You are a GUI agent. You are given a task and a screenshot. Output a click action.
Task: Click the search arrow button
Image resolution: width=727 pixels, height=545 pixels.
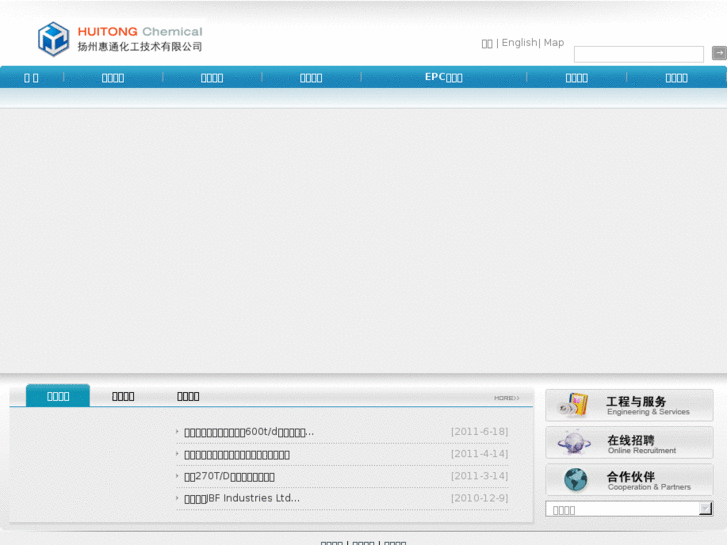(x=719, y=53)
